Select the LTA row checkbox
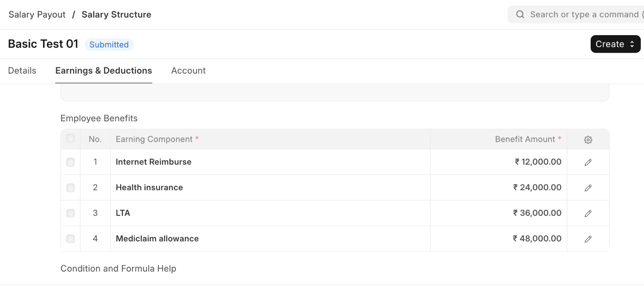 pos(71,213)
